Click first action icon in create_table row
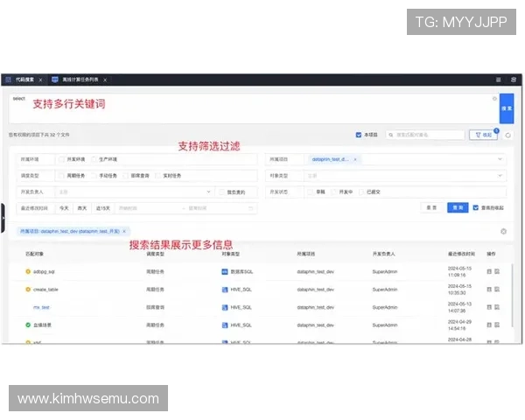Viewport: 525px width, 420px height. 489,290
